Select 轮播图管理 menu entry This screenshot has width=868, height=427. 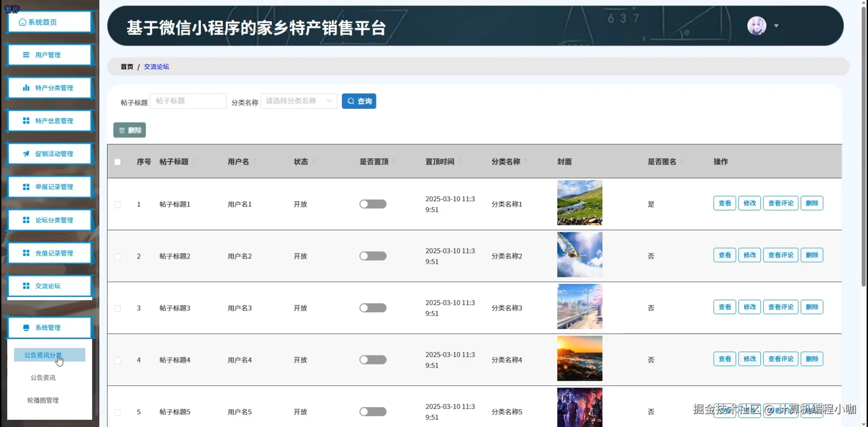[43, 400]
